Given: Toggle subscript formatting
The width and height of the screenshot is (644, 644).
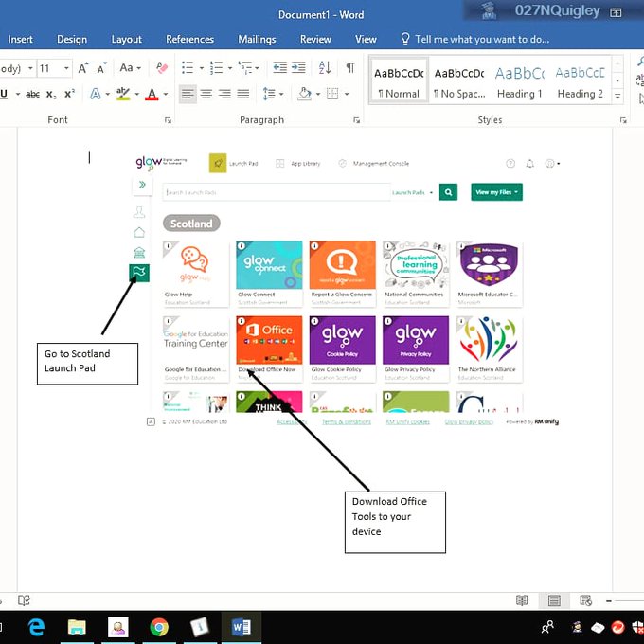Looking at the screenshot, I should 51,94.
